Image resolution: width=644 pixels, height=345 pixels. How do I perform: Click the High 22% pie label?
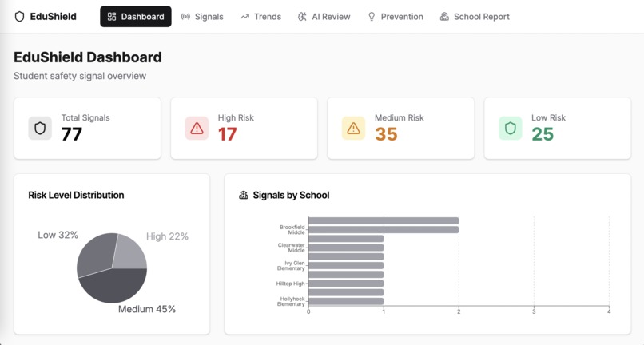167,236
